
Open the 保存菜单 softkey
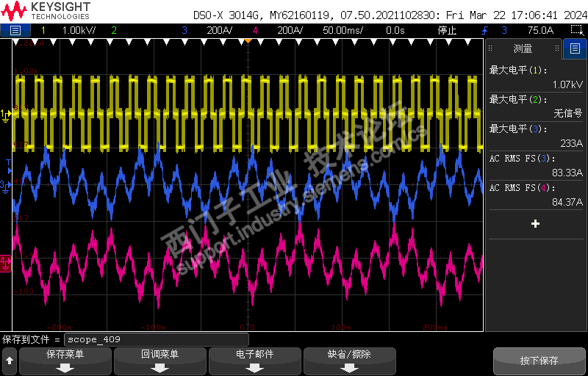coord(65,361)
